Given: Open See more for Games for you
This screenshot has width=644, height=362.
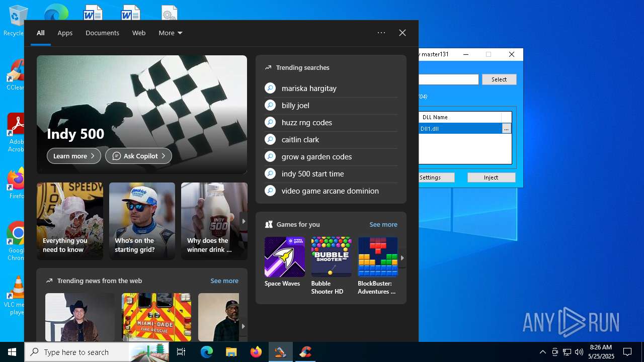Looking at the screenshot, I should click(x=383, y=224).
